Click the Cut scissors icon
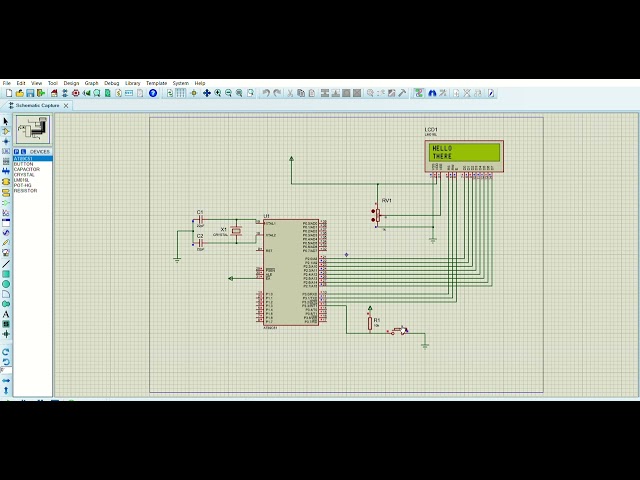Screen dimensions: 640x480 coord(290,93)
